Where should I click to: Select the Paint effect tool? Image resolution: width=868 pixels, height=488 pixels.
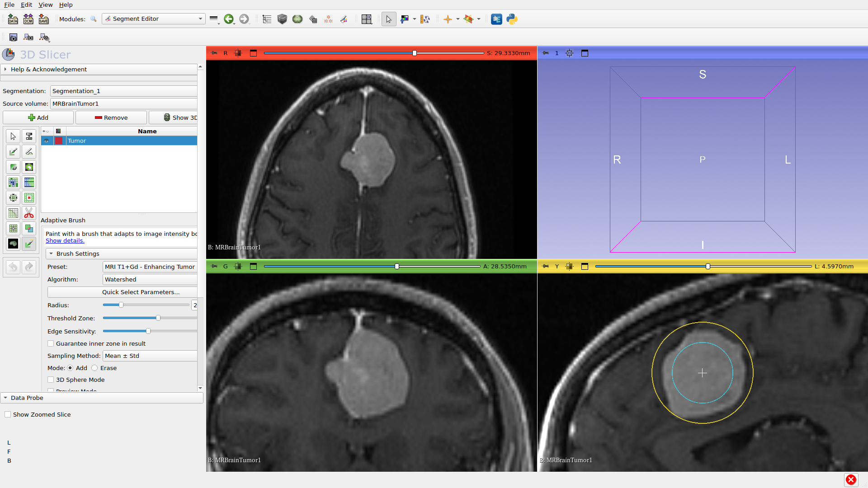[x=13, y=152]
